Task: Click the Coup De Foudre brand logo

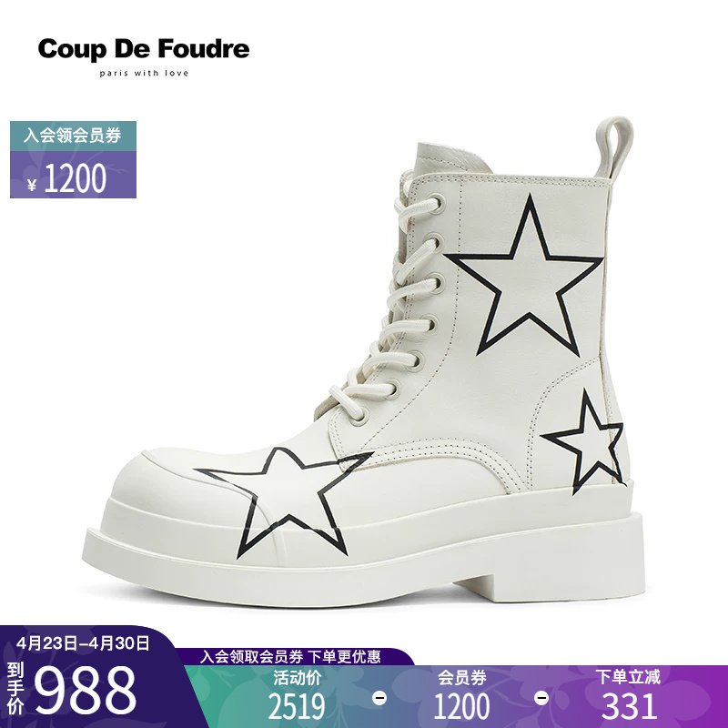Action: 144,56
